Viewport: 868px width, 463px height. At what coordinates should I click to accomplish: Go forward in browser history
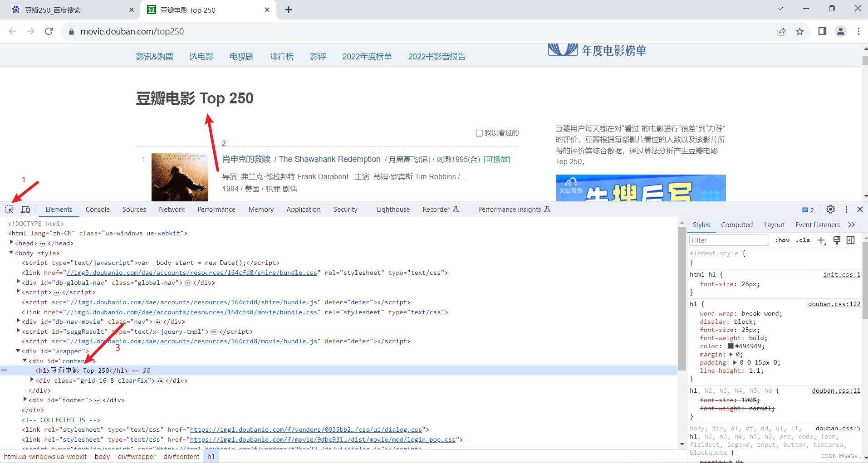(30, 31)
